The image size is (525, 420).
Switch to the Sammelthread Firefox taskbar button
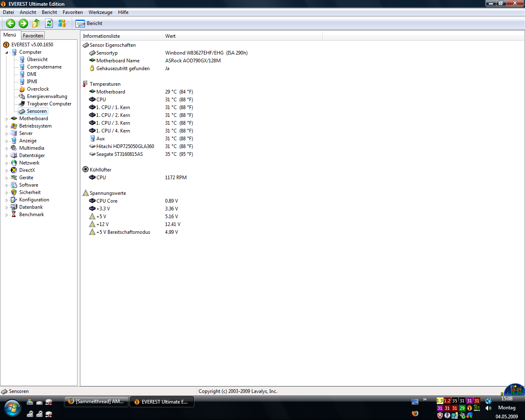pyautogui.click(x=96, y=402)
